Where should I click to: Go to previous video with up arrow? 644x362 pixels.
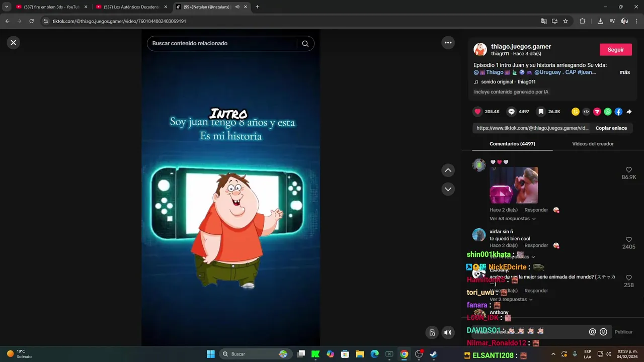click(x=448, y=170)
